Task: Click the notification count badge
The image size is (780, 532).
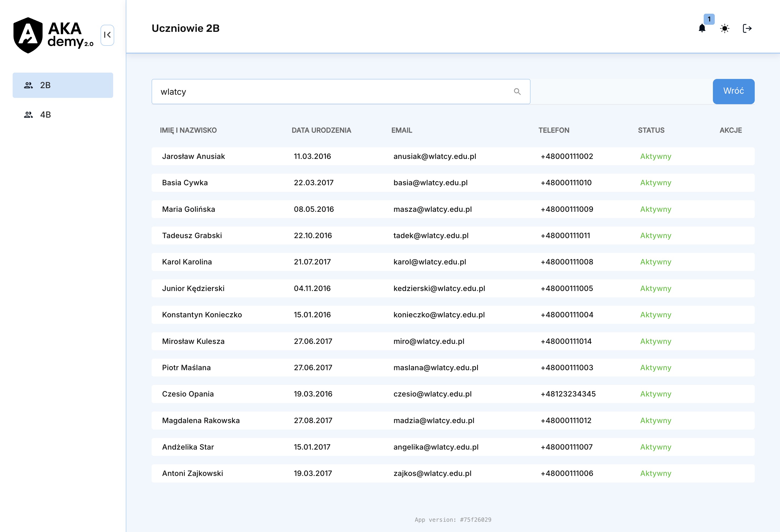Action: click(709, 19)
